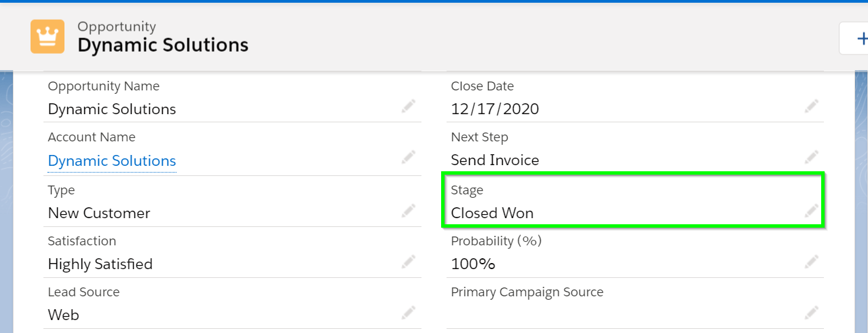Edit Stage pencil icon
Viewport: 868px width, 333px height.
point(812,211)
